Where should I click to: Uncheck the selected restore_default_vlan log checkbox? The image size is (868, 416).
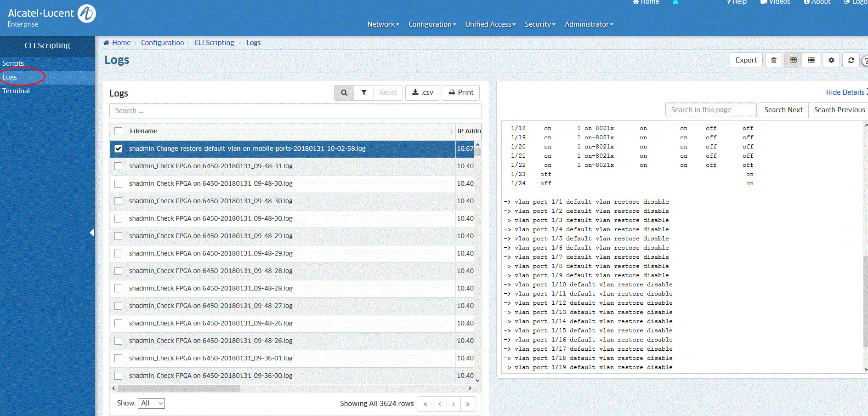(119, 149)
